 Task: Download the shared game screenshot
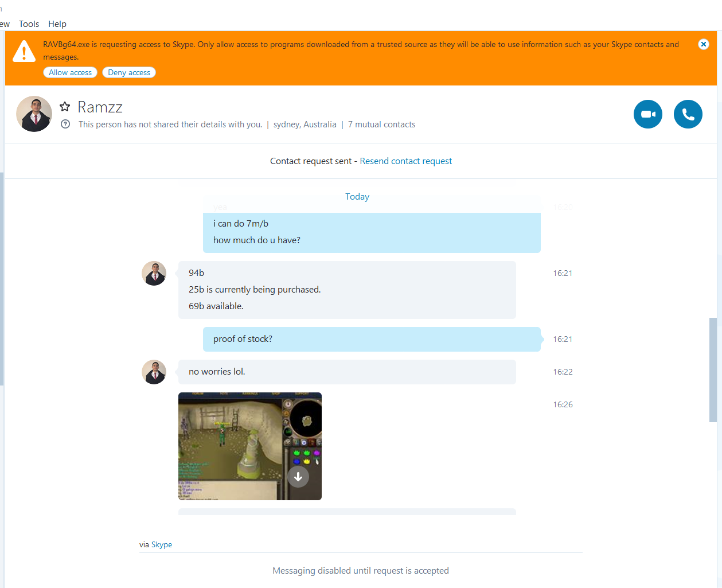(298, 477)
